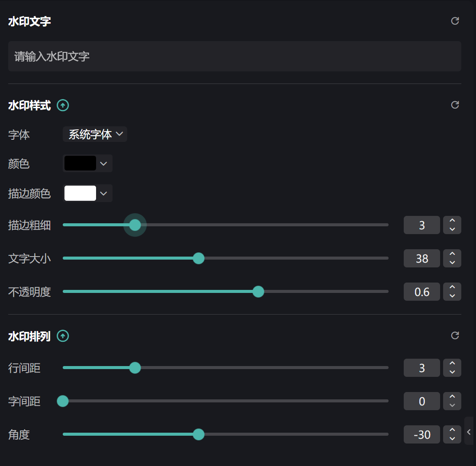Increase 行间距 with the up stepper
Screen dimensions: 476x466
click(452, 364)
